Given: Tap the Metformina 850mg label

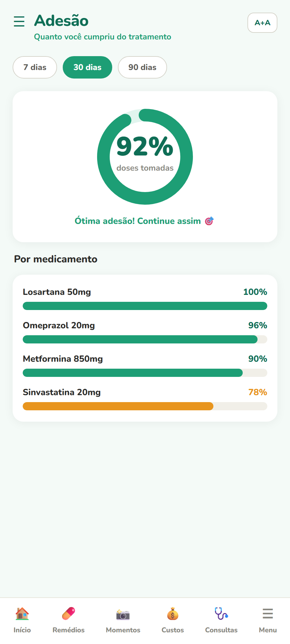Looking at the screenshot, I should pyautogui.click(x=63, y=359).
